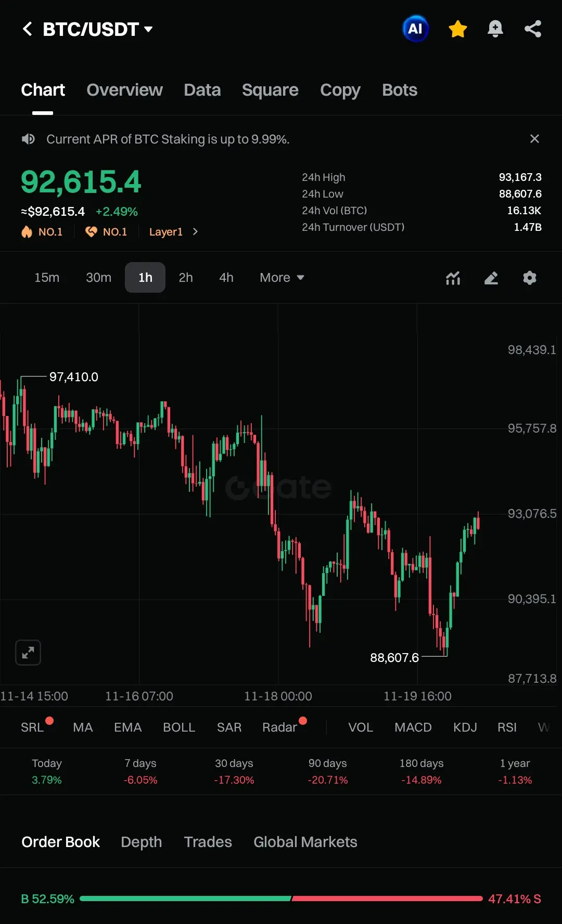Switch to the Chart tab

[x=43, y=90]
